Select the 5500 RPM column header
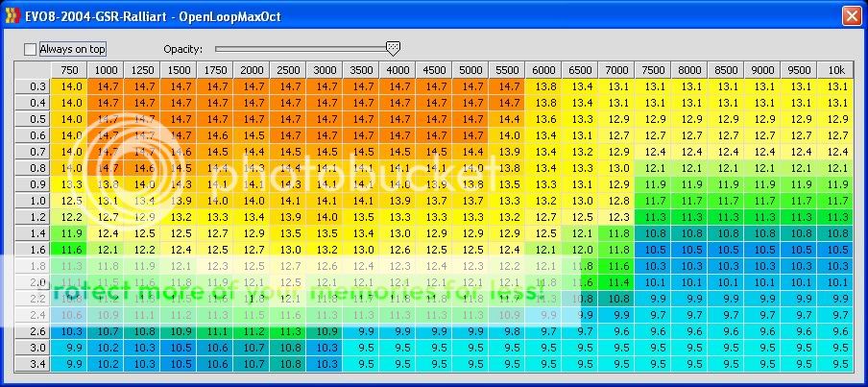 pyautogui.click(x=508, y=70)
